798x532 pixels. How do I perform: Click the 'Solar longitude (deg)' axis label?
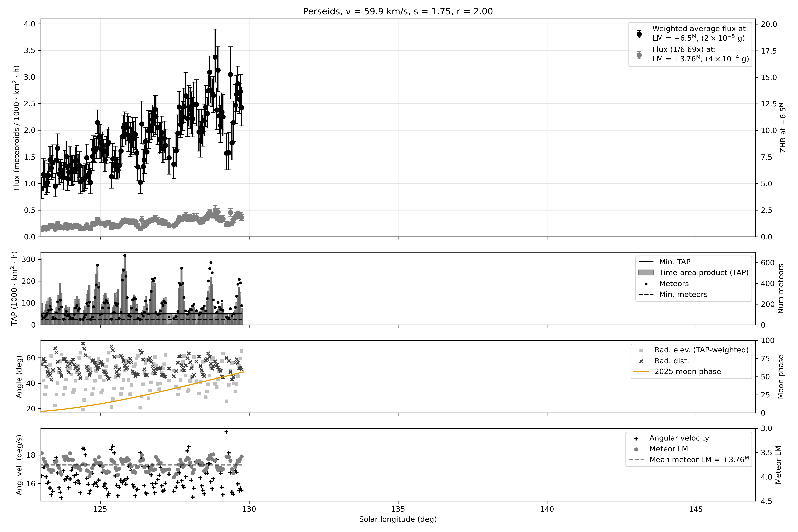[398, 519]
